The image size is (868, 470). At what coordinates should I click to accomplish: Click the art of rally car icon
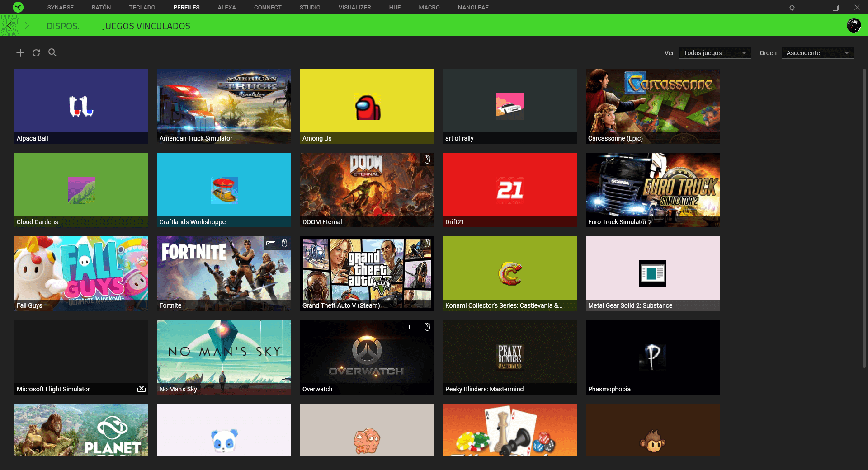pyautogui.click(x=510, y=107)
